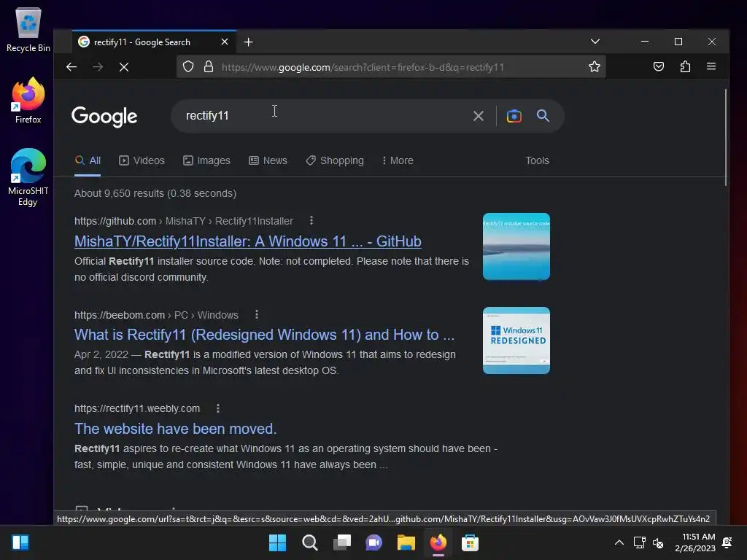
Task: Submit search with magnifier icon
Action: click(543, 116)
